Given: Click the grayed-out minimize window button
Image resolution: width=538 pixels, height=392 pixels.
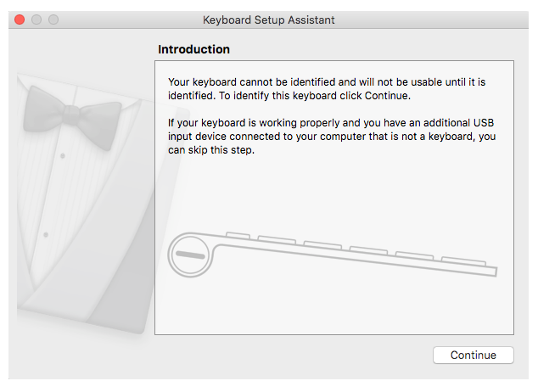Looking at the screenshot, I should [36, 20].
